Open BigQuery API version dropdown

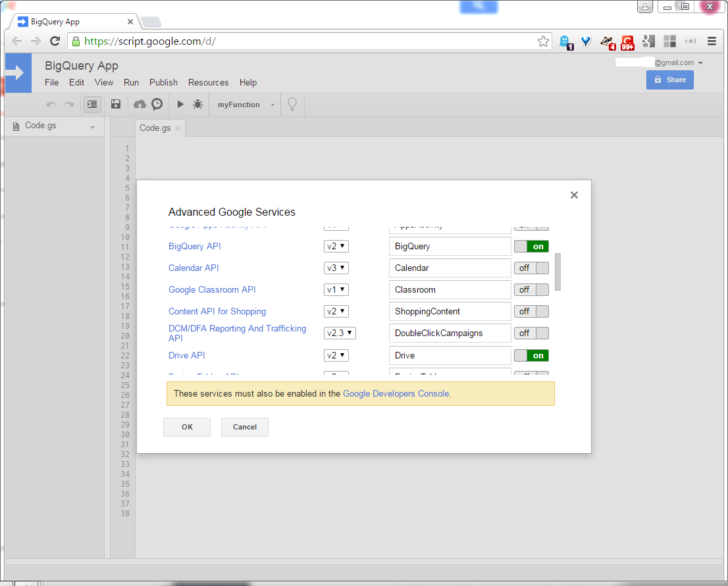(336, 247)
